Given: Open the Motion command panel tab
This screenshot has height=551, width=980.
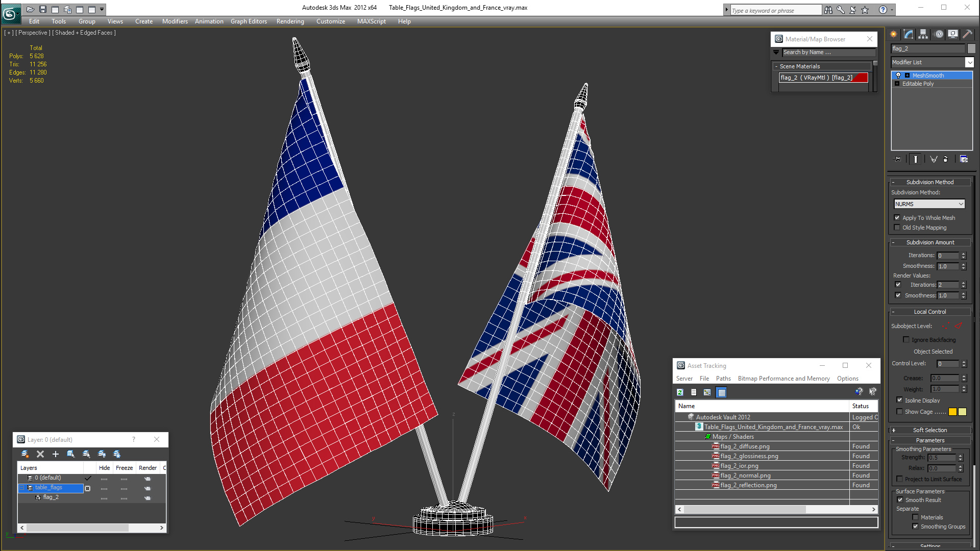Looking at the screenshot, I should (x=939, y=34).
